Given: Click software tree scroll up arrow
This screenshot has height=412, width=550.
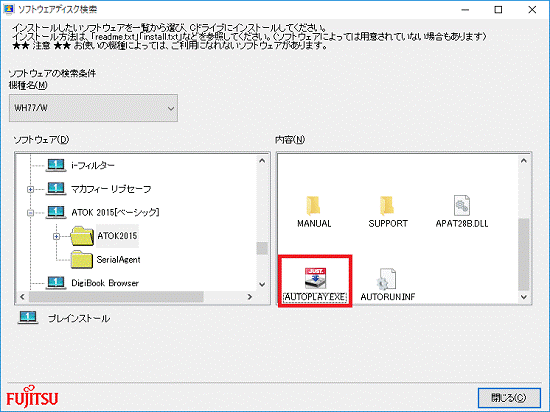Looking at the screenshot, I should click(262, 161).
